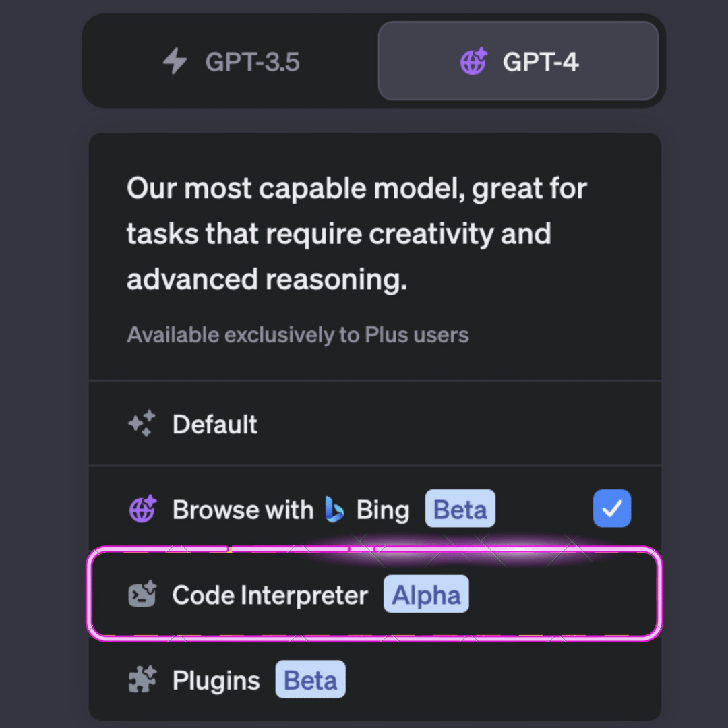Viewport: 728px width, 728px height.
Task: Click the purple globe icon before Browse with
Action: click(x=142, y=509)
